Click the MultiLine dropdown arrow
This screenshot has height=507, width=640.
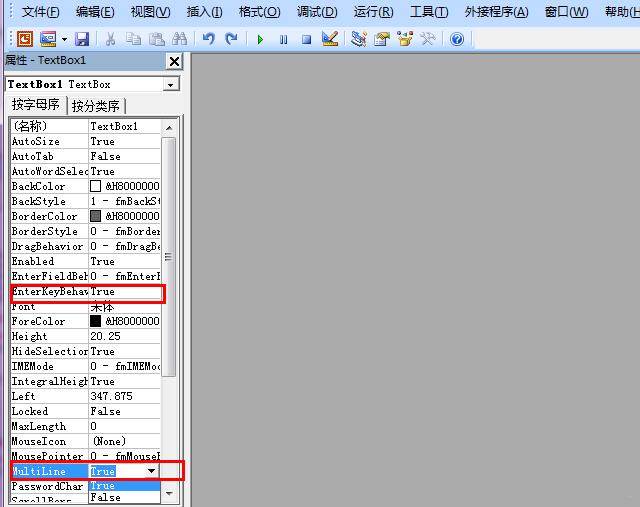(151, 471)
